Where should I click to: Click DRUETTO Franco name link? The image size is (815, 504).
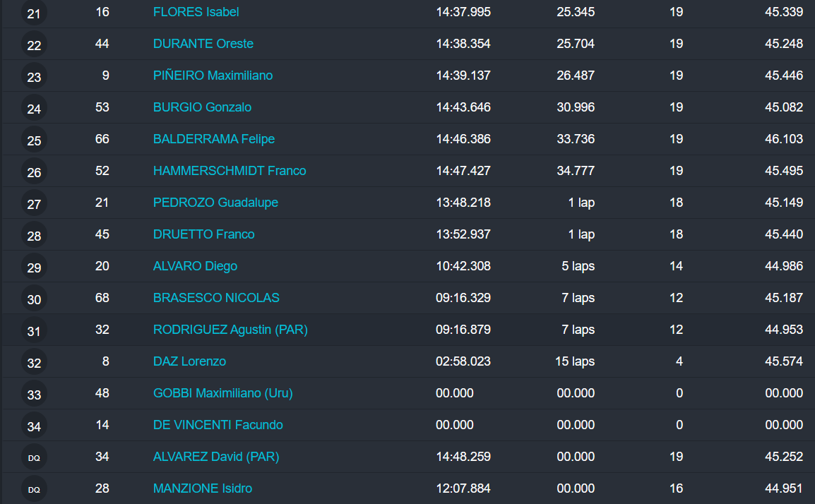(x=203, y=234)
